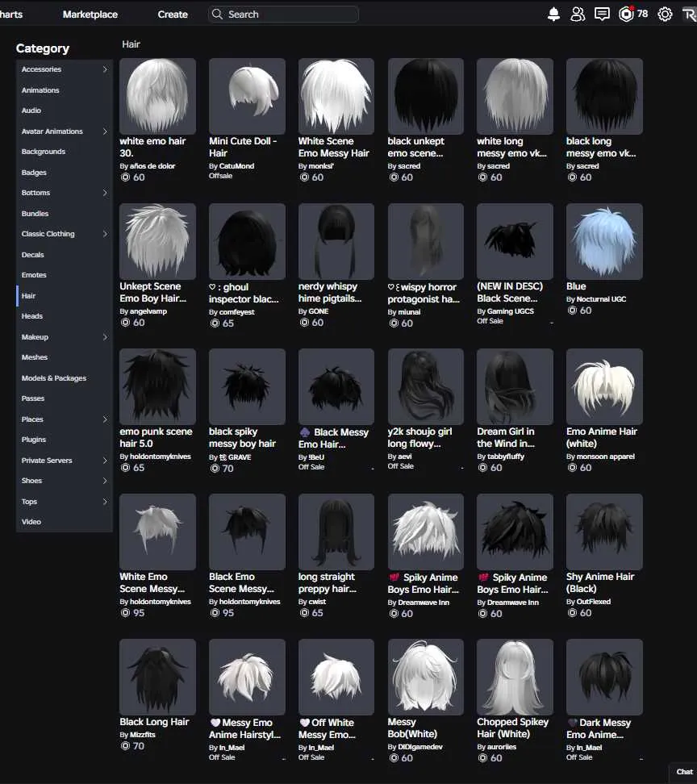Select the Hair category

(x=65, y=296)
